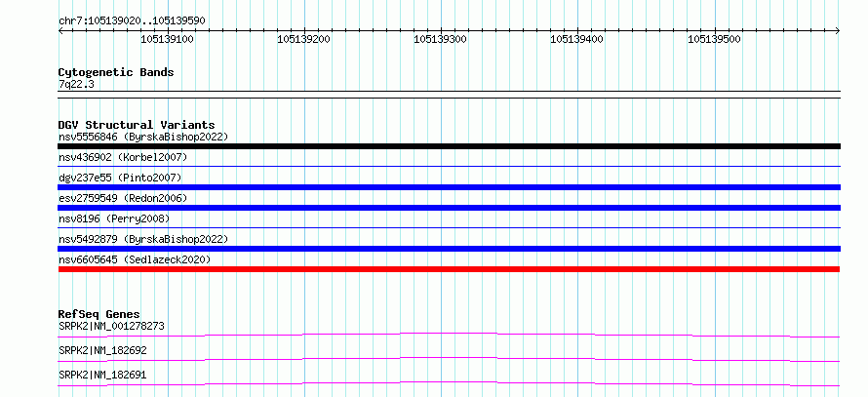This screenshot has height=397, width=868.
Task: Click the thin nsv436902 variant line
Action: point(449,166)
